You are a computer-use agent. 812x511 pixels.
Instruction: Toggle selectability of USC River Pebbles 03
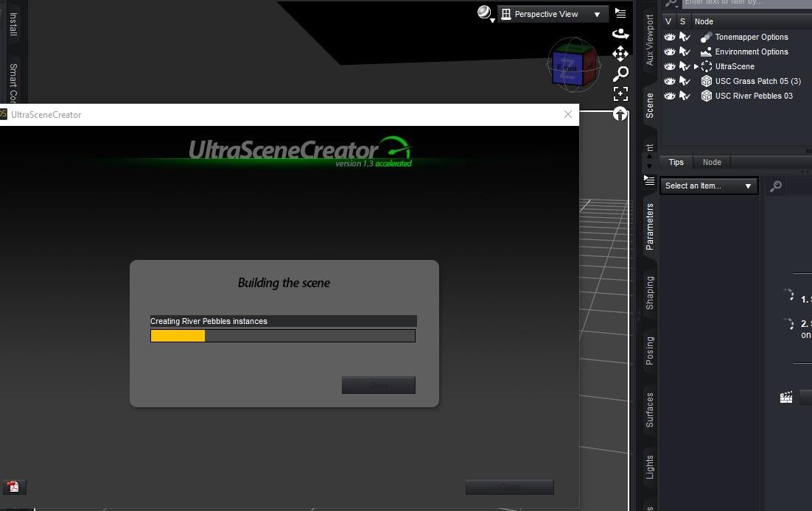[685, 96]
